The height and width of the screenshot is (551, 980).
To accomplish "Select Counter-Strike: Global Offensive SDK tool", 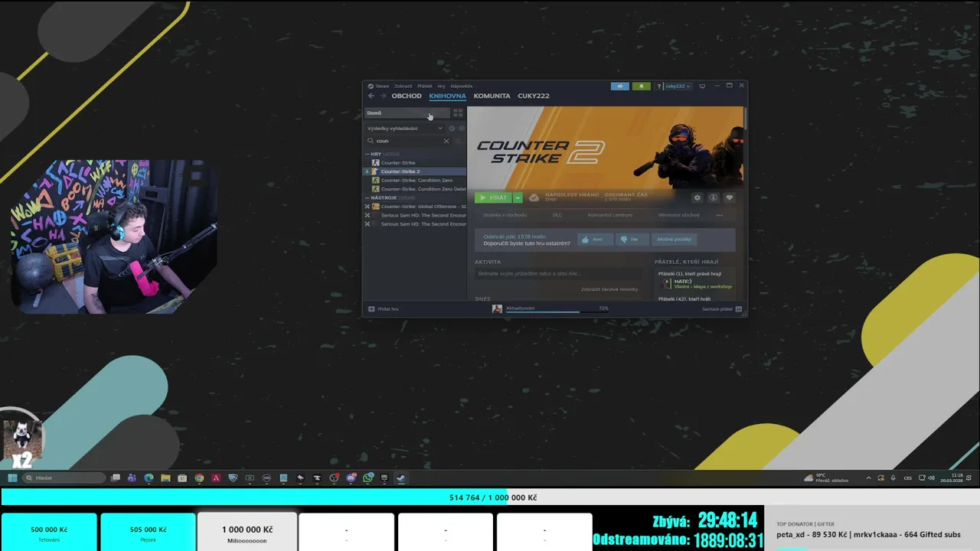I will click(x=415, y=207).
